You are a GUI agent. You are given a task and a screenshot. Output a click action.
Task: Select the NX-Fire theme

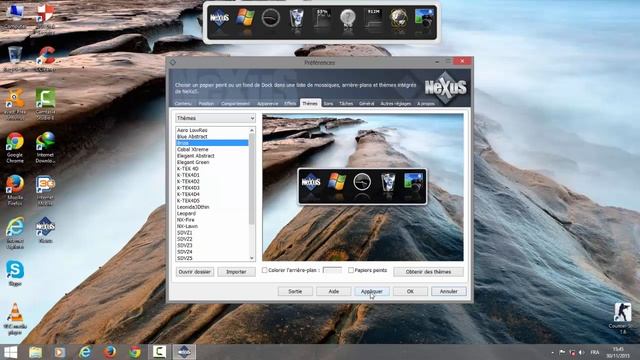[x=186, y=220]
